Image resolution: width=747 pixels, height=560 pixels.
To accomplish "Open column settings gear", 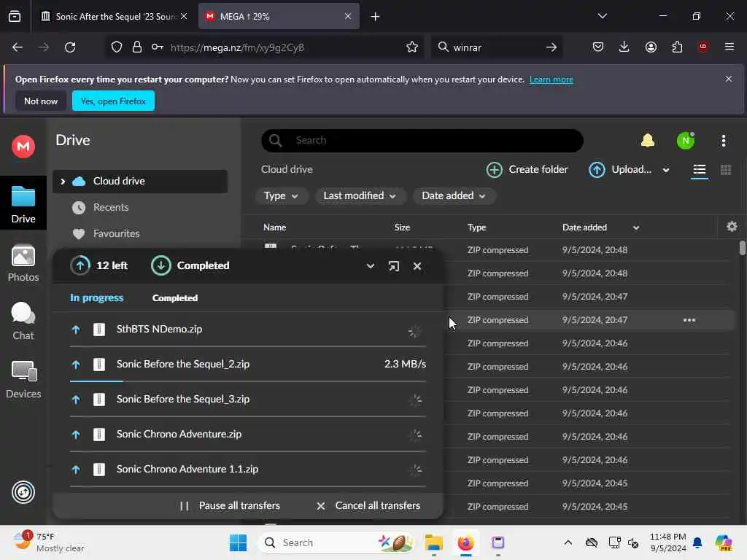I will (732, 227).
